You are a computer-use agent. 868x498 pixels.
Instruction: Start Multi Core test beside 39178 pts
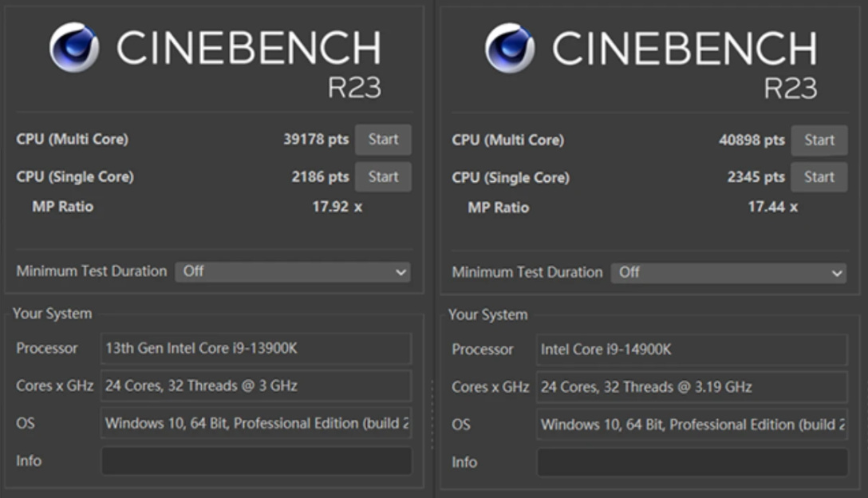(x=383, y=140)
